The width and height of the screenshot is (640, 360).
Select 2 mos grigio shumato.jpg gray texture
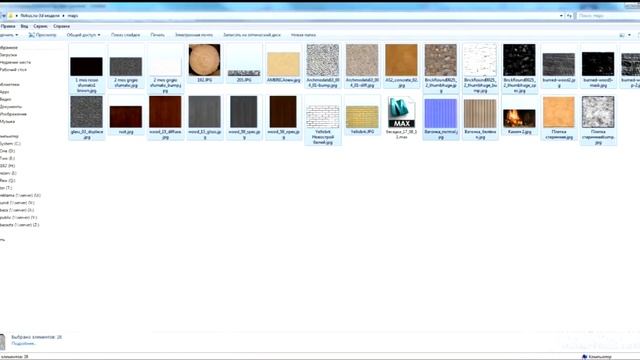[x=126, y=66]
